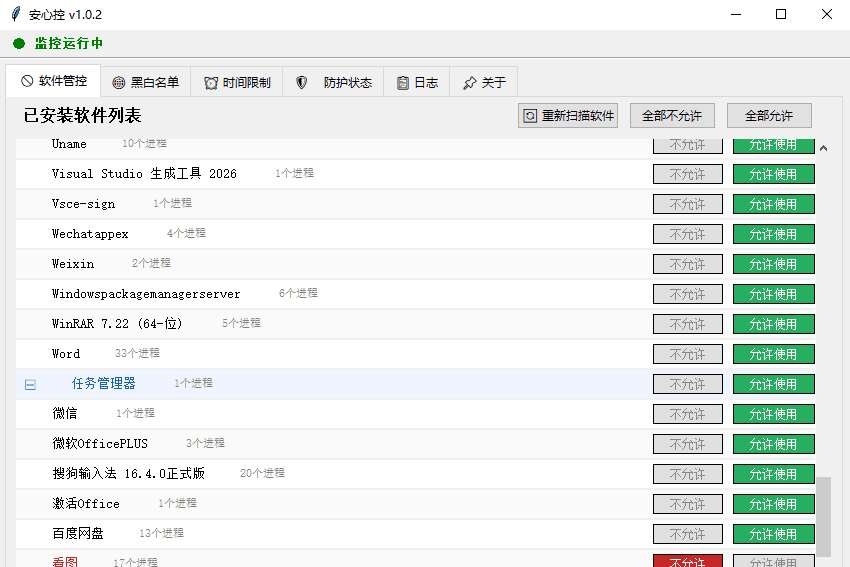Screen dimensions: 850x567
Task: Click the 重新扫描软件 button
Action: pos(568,115)
